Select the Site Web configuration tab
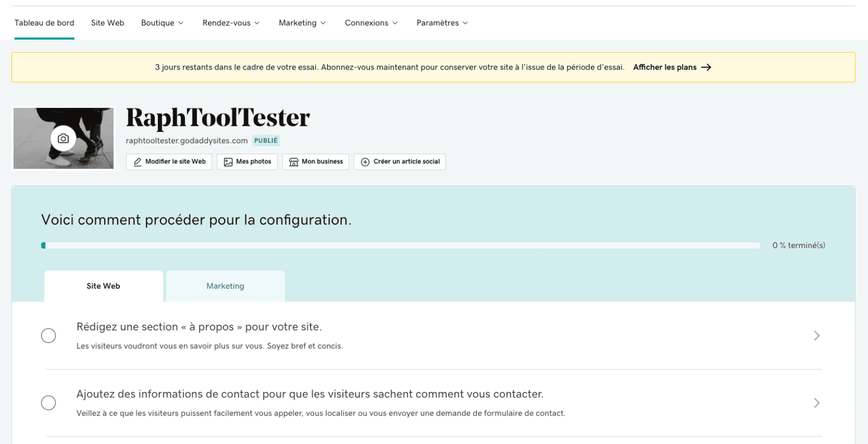 tap(104, 286)
